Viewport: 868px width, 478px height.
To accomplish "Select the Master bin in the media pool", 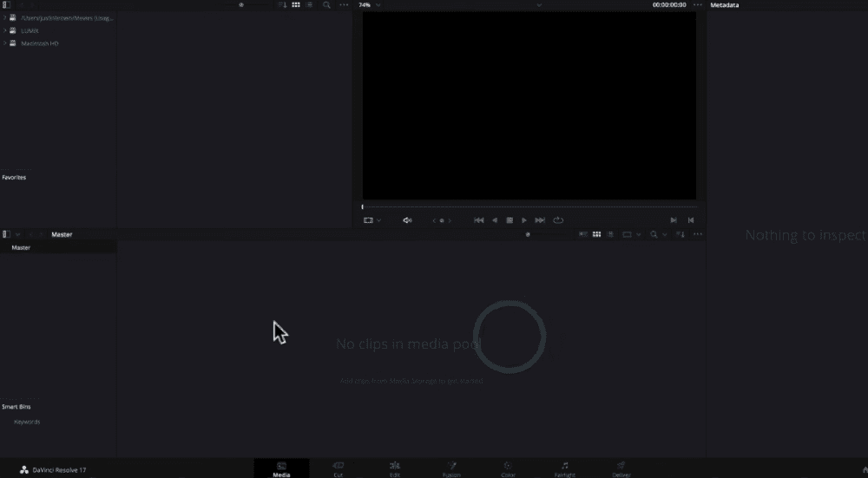I will coord(21,247).
